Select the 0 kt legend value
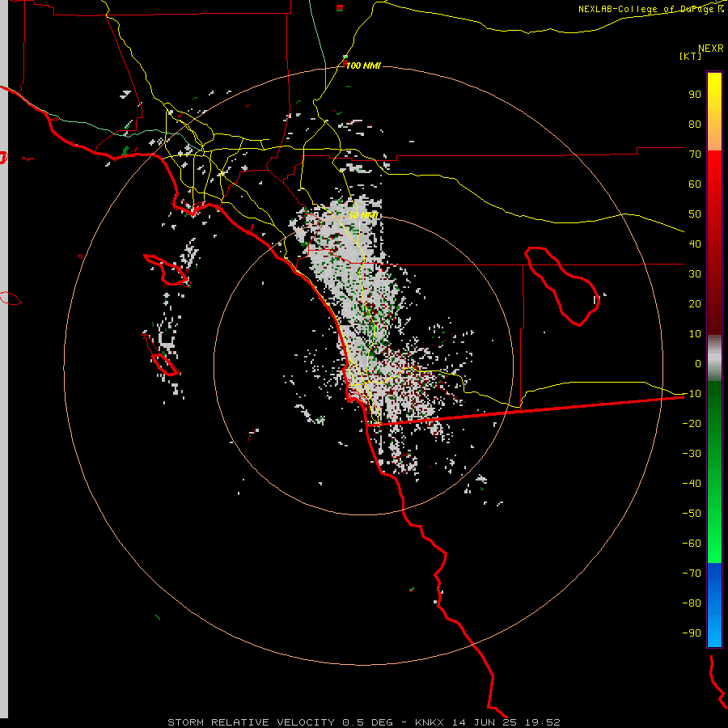The height and width of the screenshot is (728, 728). 698,364
